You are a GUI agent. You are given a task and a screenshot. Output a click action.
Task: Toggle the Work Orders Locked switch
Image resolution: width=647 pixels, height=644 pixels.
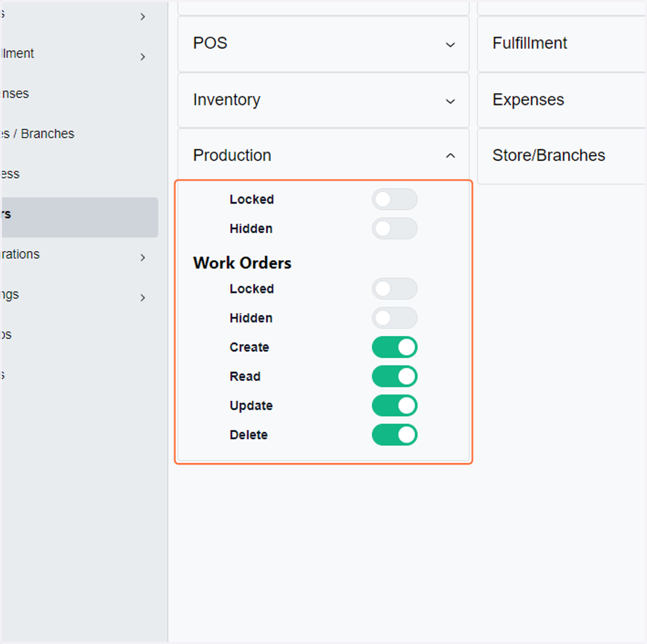(x=394, y=289)
